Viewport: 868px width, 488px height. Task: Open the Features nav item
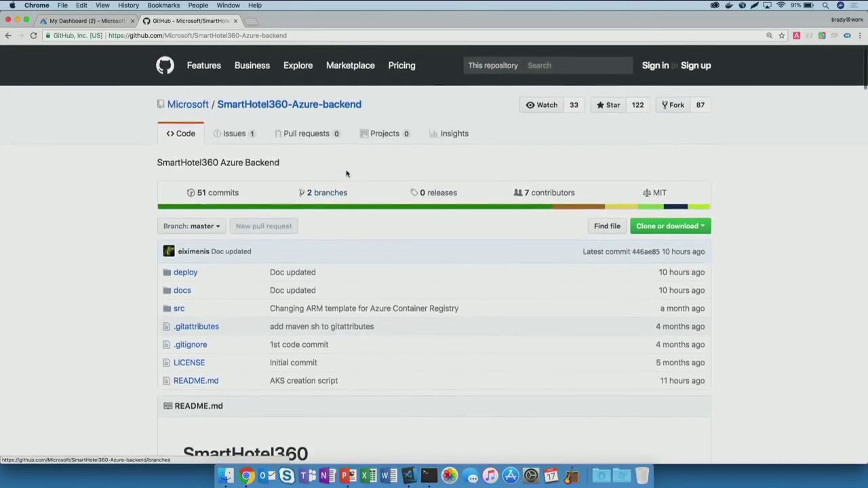204,66
